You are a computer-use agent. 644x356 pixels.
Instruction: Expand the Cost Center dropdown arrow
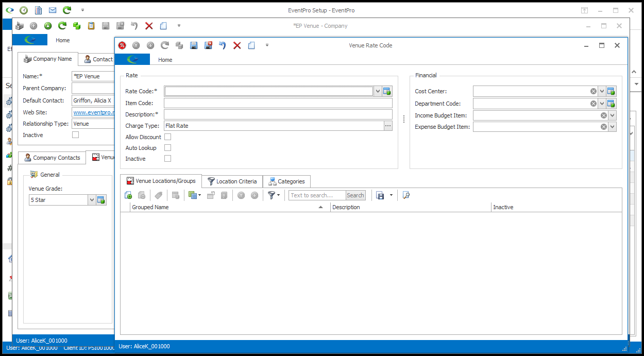tap(602, 91)
